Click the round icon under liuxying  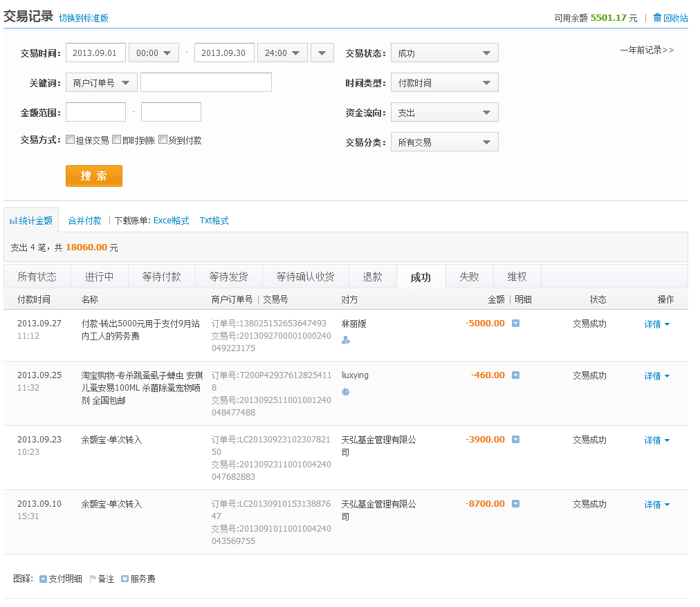pos(346,392)
